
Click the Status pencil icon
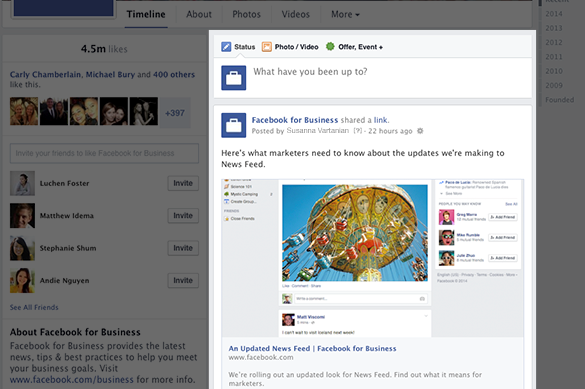(226, 47)
